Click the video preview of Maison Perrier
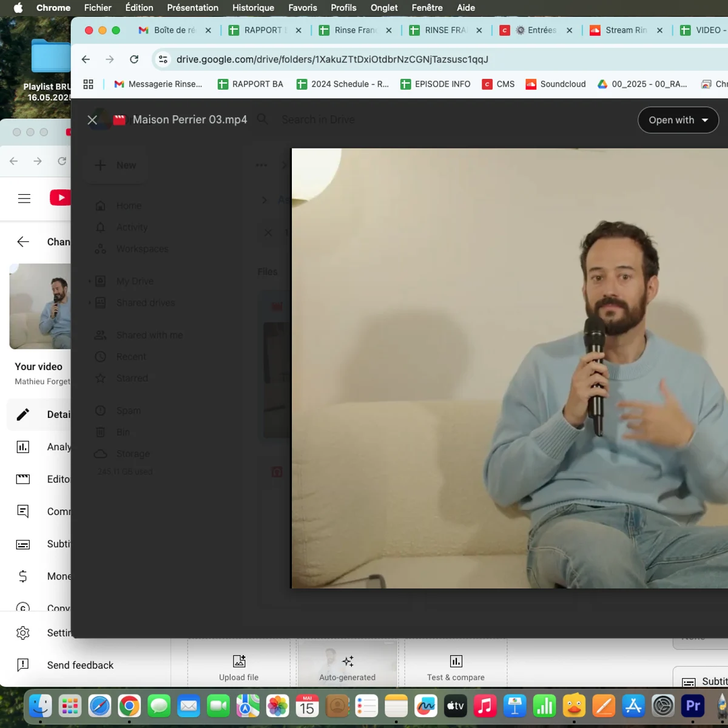 [510, 368]
